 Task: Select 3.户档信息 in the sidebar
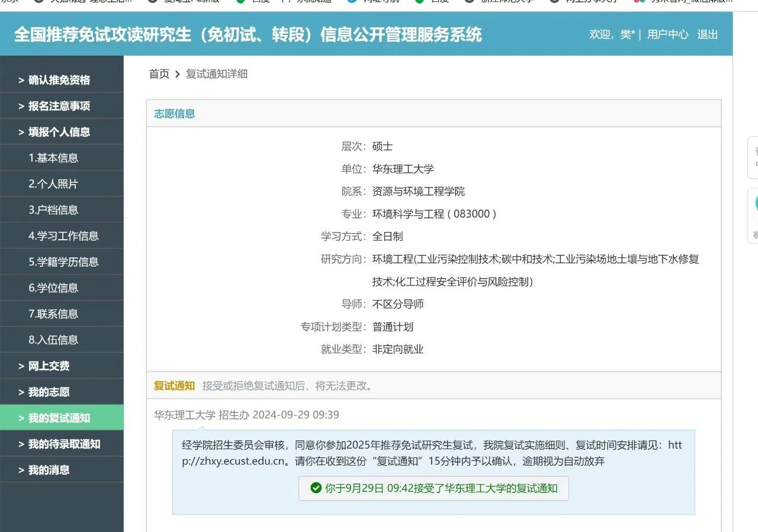(x=62, y=210)
